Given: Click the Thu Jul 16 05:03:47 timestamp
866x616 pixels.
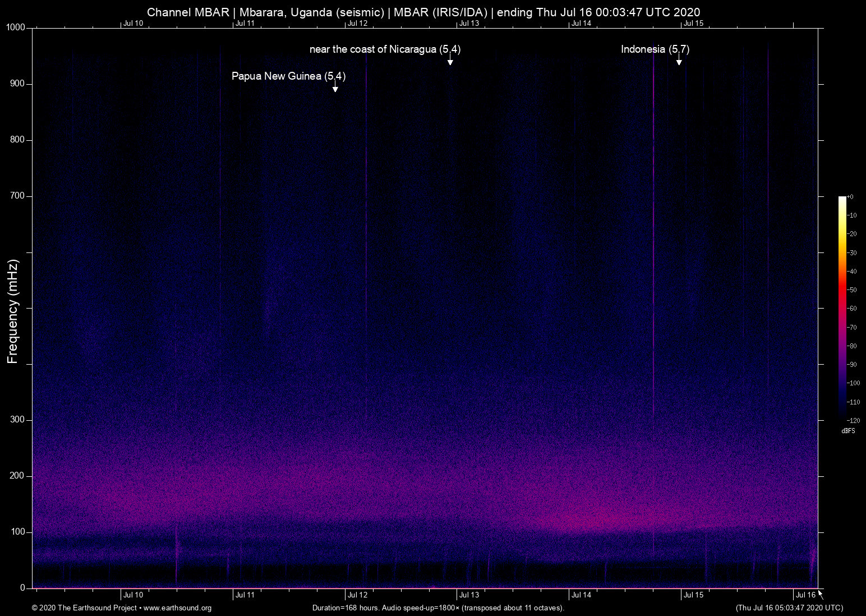Looking at the screenshot, I should 789,608.
